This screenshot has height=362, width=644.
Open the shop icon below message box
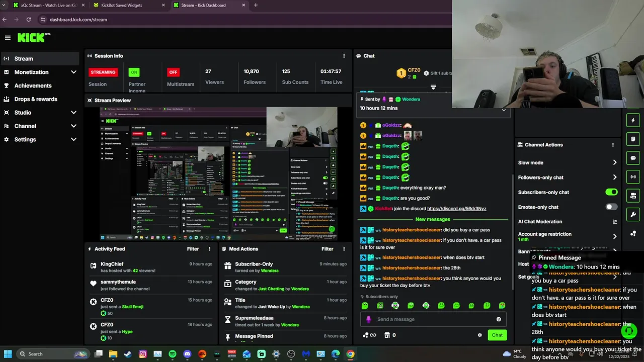tap(387, 335)
